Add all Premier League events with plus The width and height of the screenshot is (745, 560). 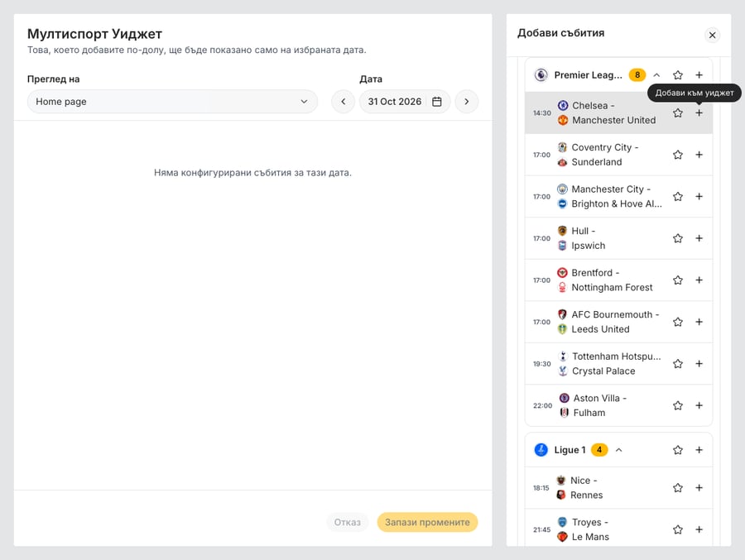(x=699, y=75)
